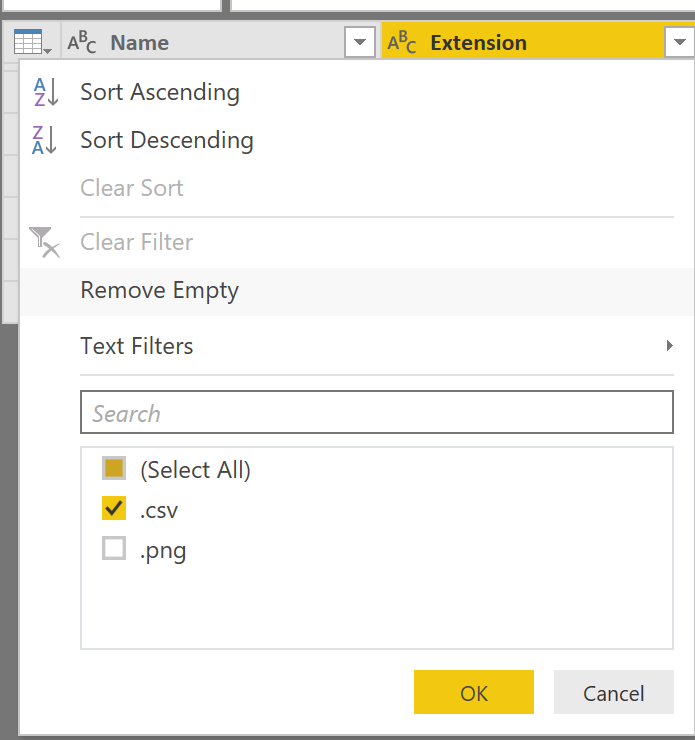Click the Extension column header label
The image size is (695, 740).
(478, 43)
